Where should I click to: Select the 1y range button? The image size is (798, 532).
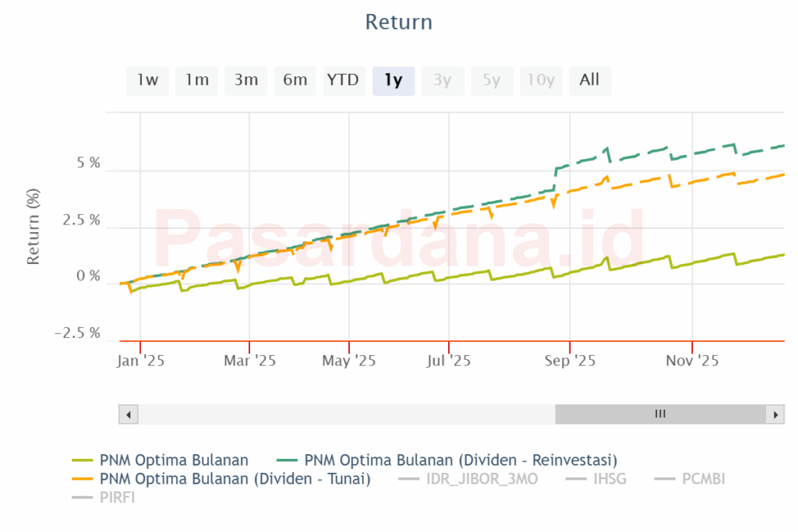tap(394, 80)
